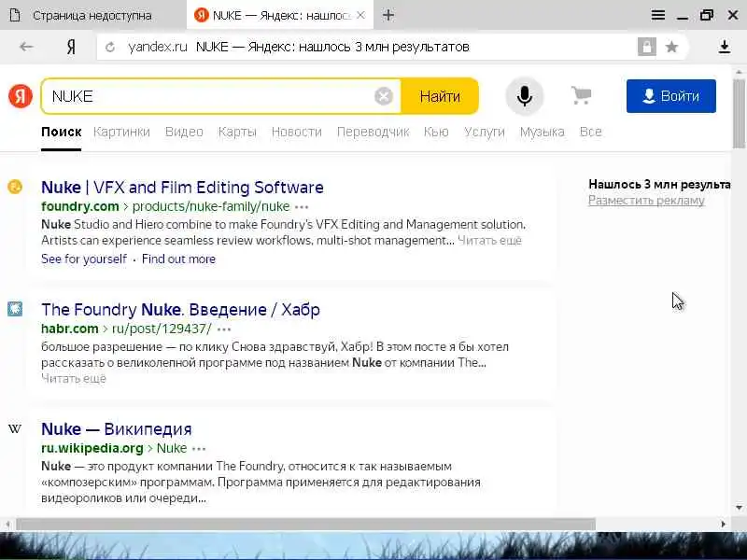Open the Переводчик tab
747x560 pixels.
pyautogui.click(x=373, y=132)
